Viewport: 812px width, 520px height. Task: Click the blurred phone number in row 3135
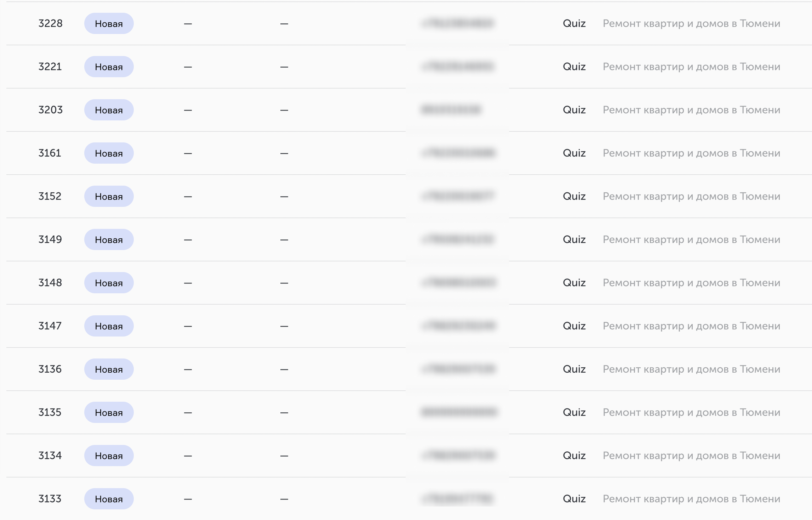[459, 412]
